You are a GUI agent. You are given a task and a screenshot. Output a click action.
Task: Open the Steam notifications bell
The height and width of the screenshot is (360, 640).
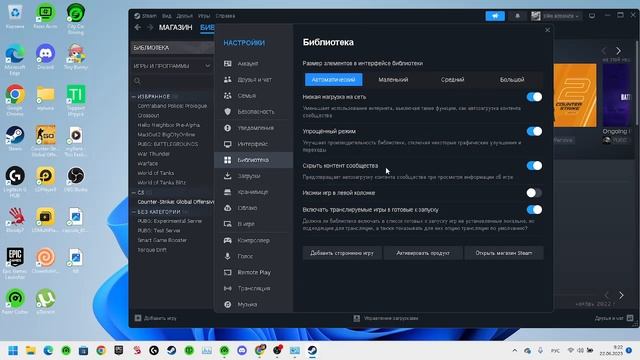[518, 16]
